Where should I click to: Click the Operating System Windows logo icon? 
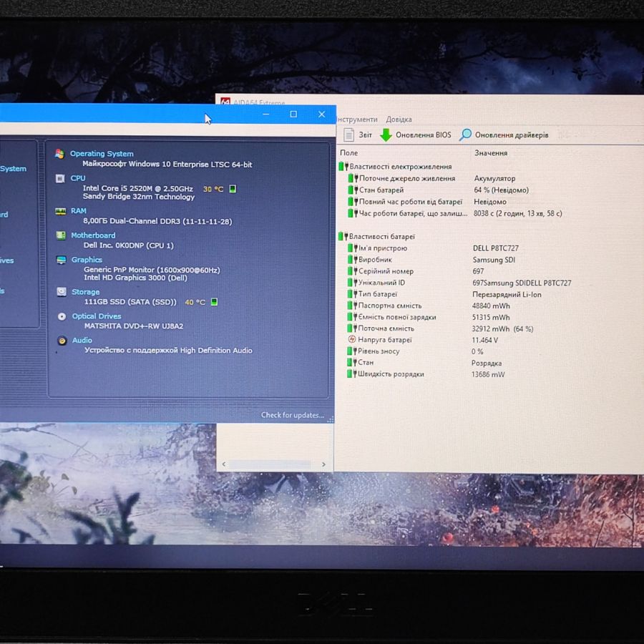59,154
